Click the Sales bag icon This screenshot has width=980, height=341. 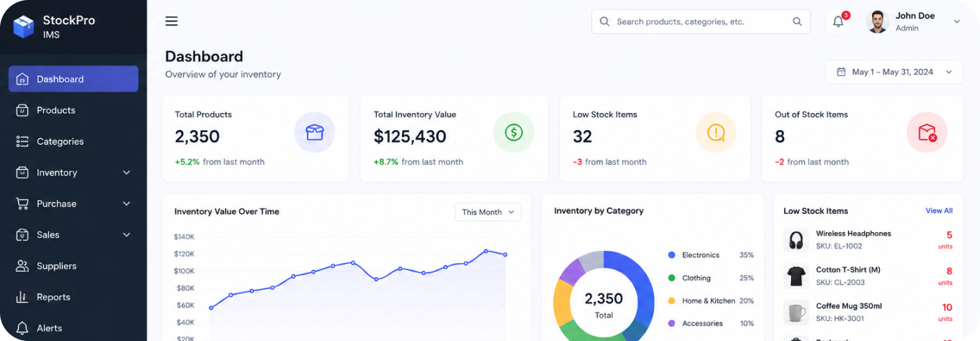tap(22, 234)
